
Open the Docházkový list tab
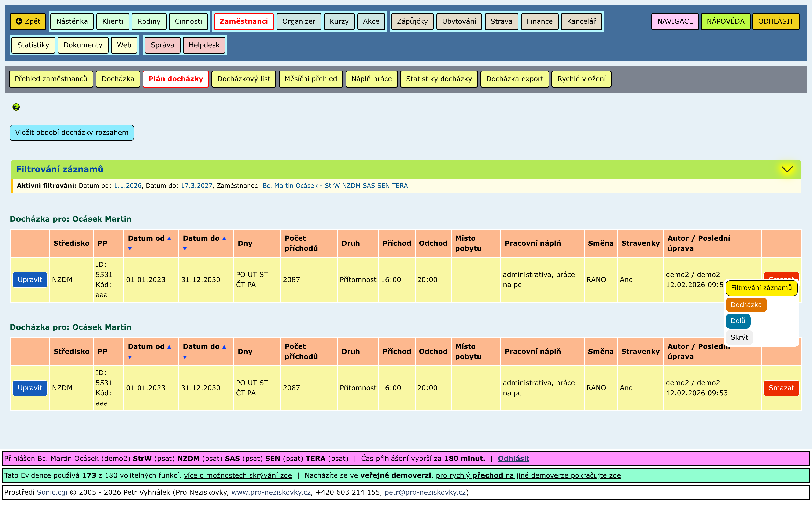tap(243, 79)
